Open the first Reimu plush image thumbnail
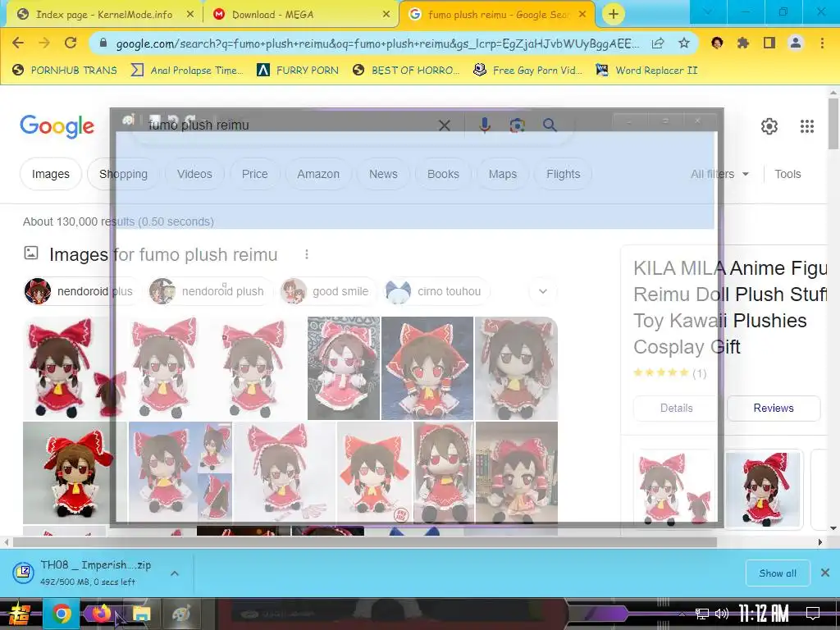 [x=75, y=367]
